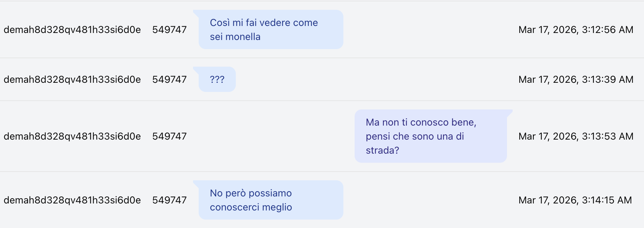Click the 'Ma non ti conosco bene' reply bubble
Image resolution: width=644 pixels, height=228 pixels.
click(x=430, y=136)
